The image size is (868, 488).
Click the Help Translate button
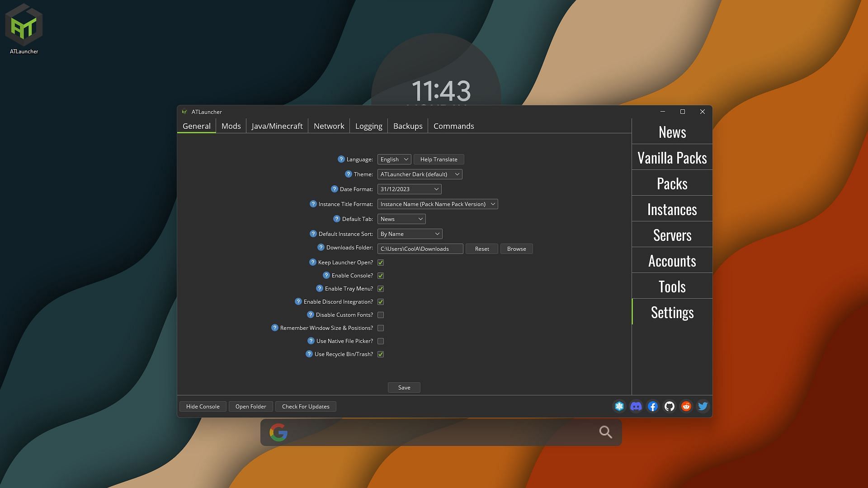[x=439, y=159]
